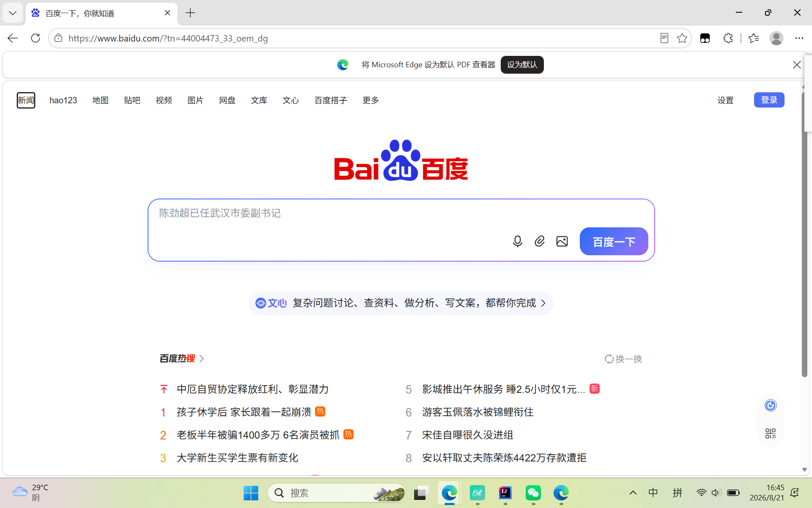Open image search camera icon
Image resolution: width=812 pixels, height=508 pixels.
[562, 241]
